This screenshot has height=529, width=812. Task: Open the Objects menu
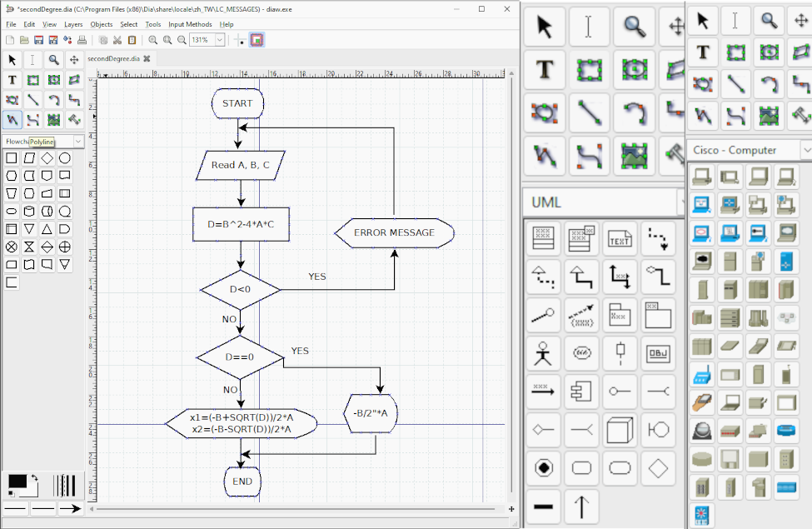[101, 24]
